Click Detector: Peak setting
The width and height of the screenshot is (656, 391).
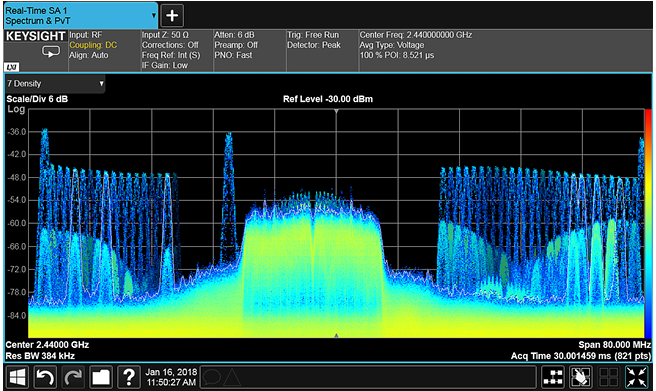pos(314,45)
